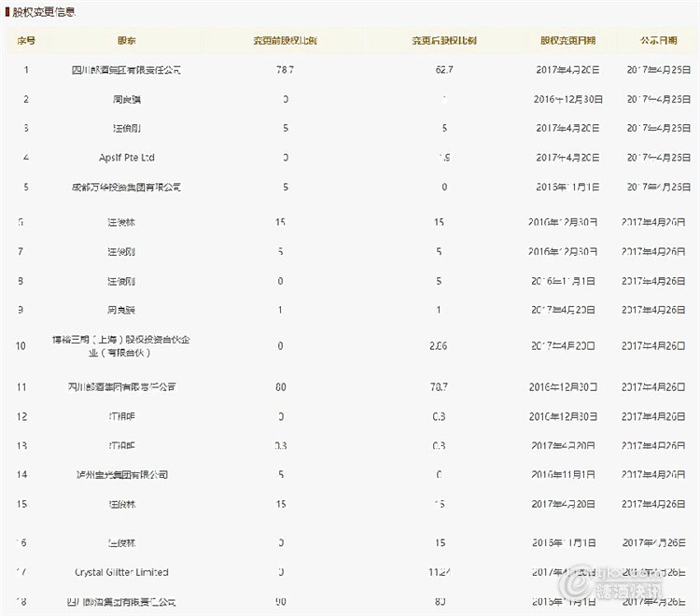
Task: Click the 0.3 before-change ratio in row 13
Action: coord(281,445)
